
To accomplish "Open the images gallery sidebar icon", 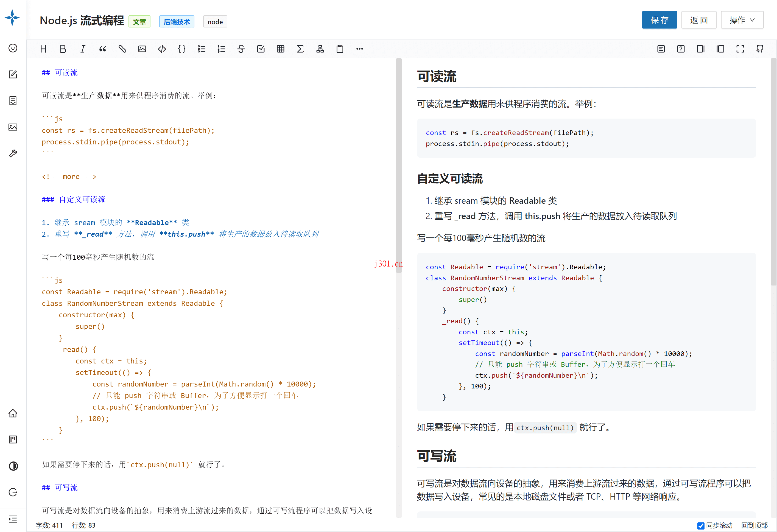I will coord(13,127).
